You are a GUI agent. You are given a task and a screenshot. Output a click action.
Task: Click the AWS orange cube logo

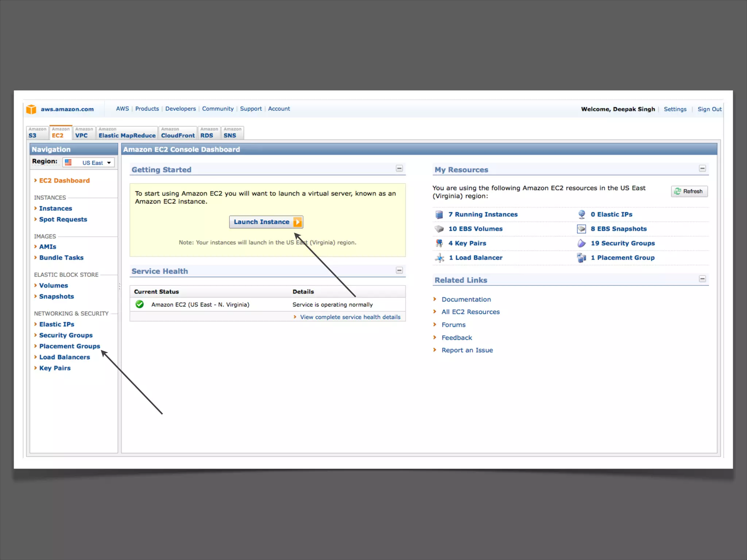pyautogui.click(x=31, y=109)
